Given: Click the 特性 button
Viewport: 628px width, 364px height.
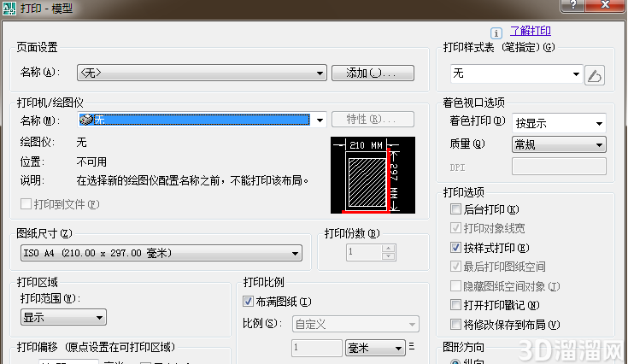Looking at the screenshot, I should tap(373, 120).
